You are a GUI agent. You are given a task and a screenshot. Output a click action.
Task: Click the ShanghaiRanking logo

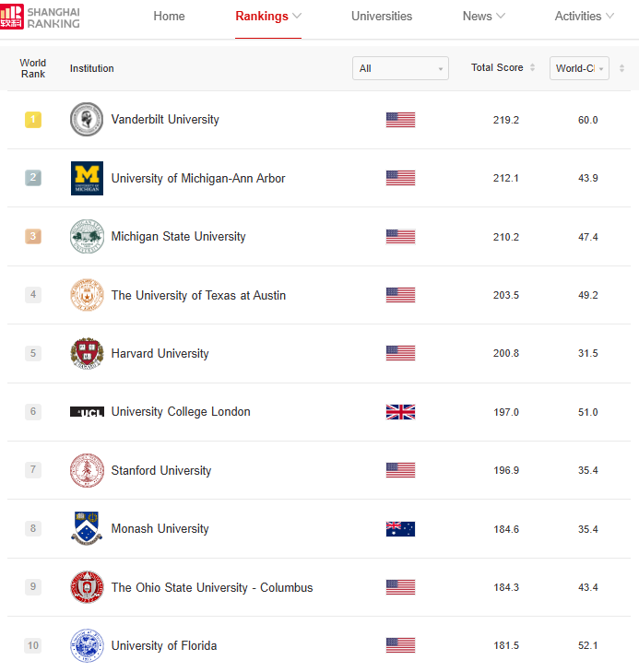tap(41, 17)
